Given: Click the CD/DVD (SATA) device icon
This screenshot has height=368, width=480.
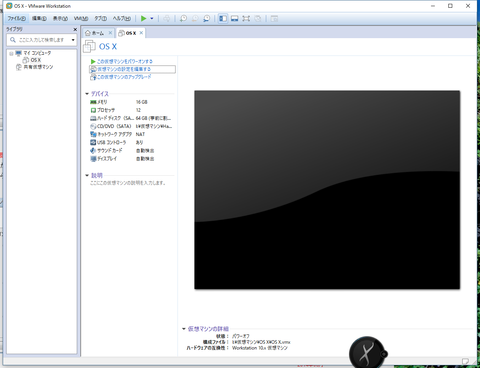Looking at the screenshot, I should point(93,126).
